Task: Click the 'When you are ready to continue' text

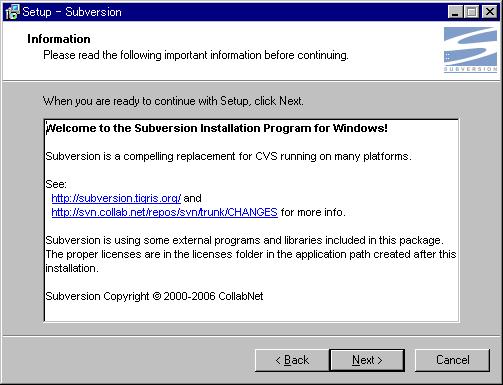Action: 173,101
